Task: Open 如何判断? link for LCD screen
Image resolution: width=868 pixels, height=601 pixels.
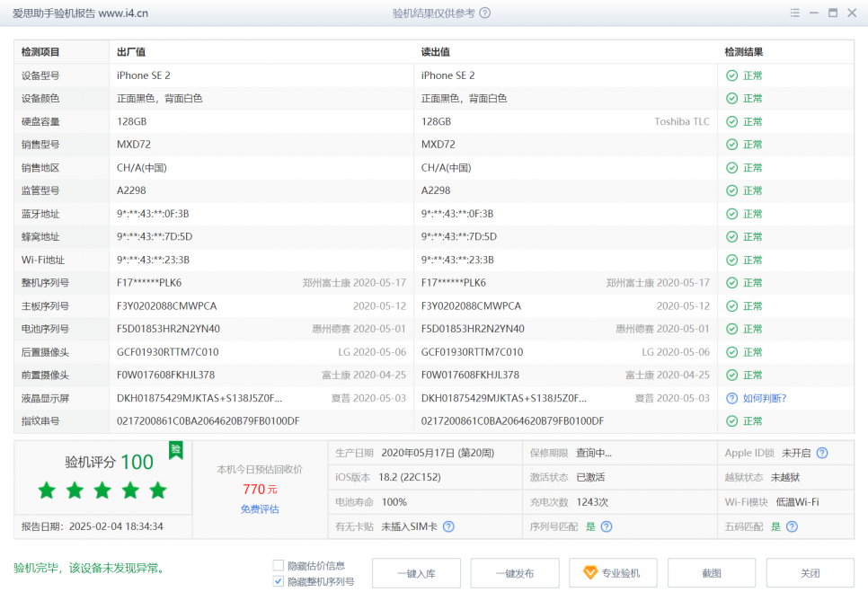Action: [765, 398]
